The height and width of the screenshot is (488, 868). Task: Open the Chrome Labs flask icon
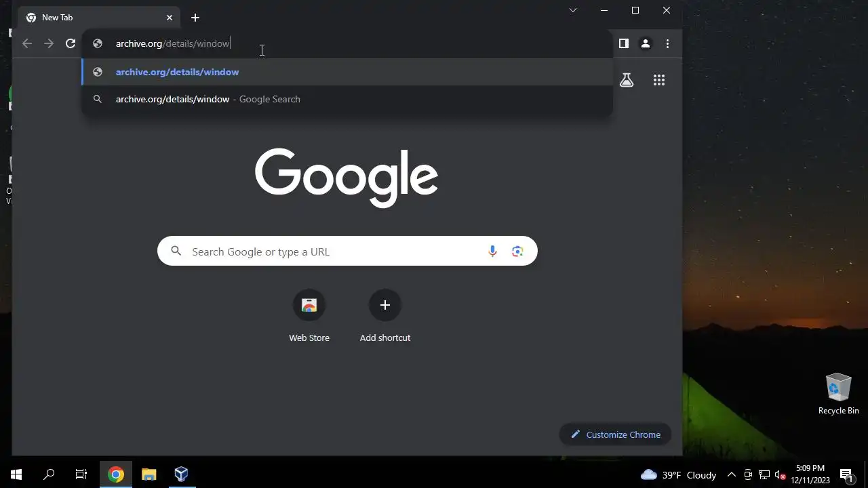coord(627,80)
